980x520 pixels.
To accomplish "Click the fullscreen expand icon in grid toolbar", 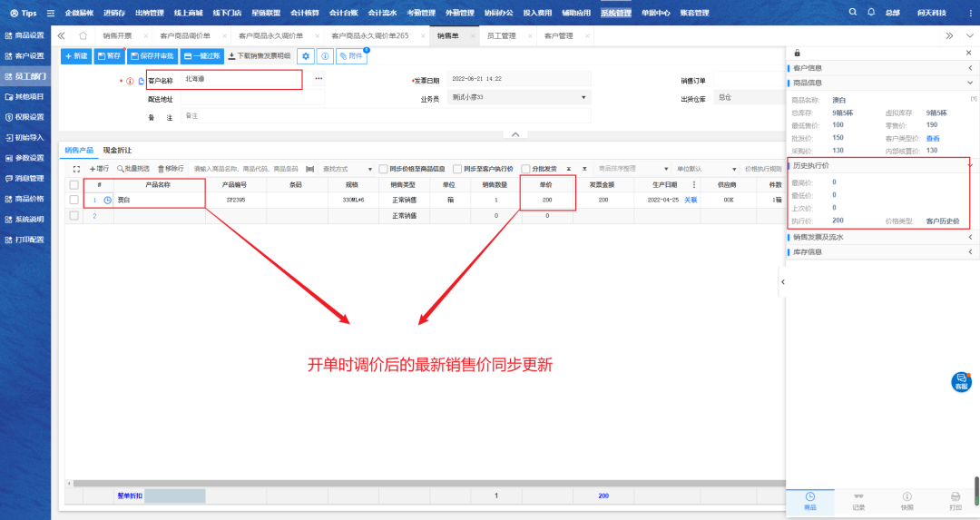I will 76,169.
